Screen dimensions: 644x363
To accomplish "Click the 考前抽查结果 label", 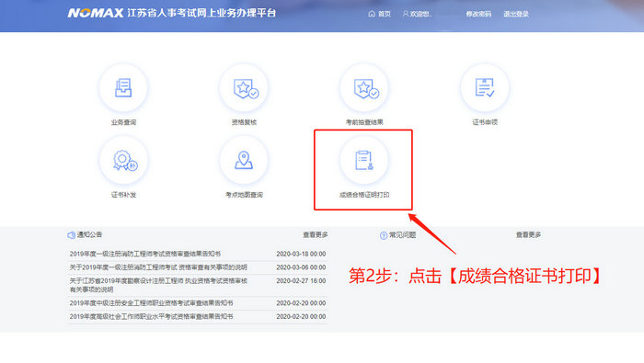I will [x=364, y=122].
